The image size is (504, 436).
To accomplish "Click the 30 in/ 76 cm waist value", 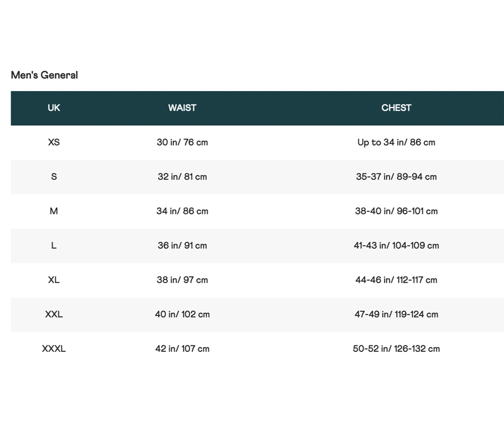I will click(x=182, y=142).
